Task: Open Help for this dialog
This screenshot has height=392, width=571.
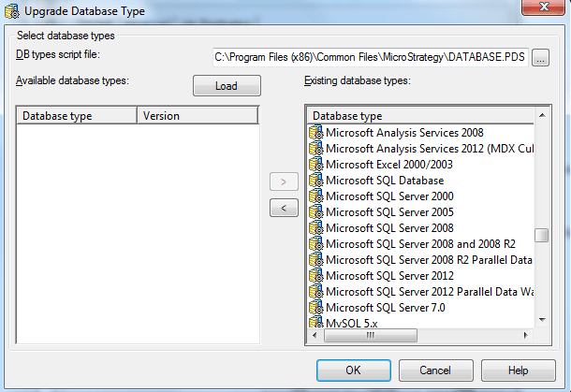Action: [519, 370]
